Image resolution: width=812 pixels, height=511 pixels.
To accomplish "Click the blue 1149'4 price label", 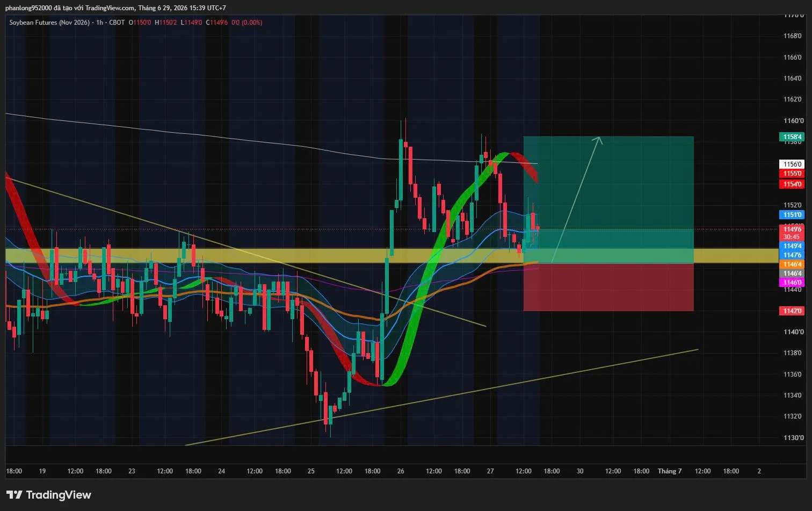I will (x=792, y=246).
